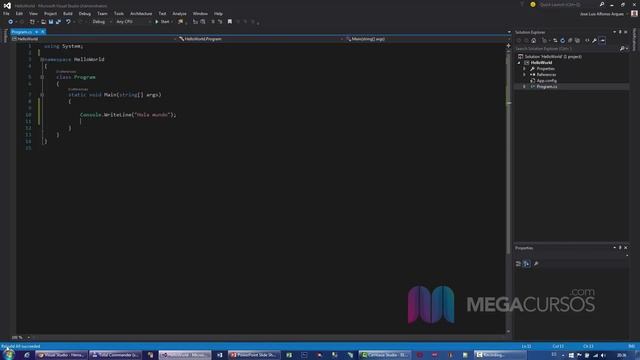The image size is (640, 360).
Task: Click the Solution Explorer search magnifier icon
Action: point(622,49)
